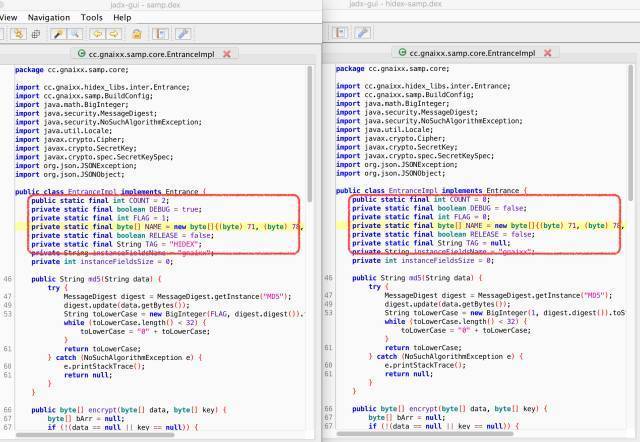Open the Help menu

click(122, 17)
